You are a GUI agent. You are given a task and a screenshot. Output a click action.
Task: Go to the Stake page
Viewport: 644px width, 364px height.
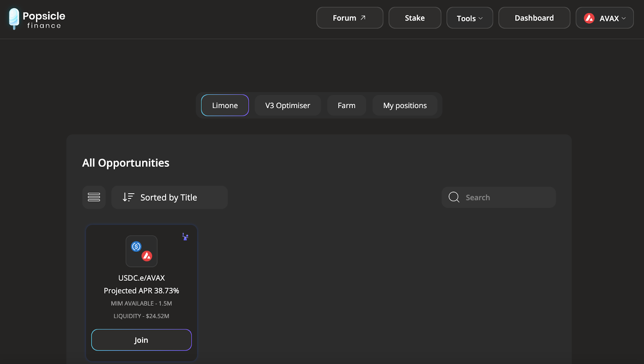pyautogui.click(x=415, y=18)
